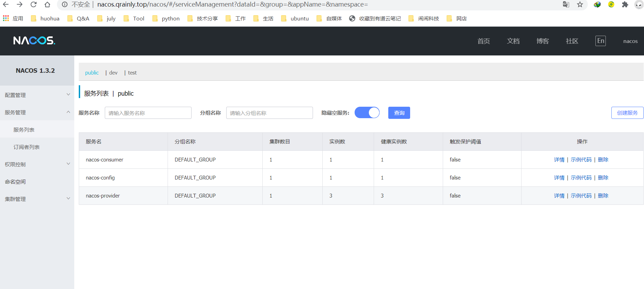Image resolution: width=644 pixels, height=289 pixels.
Task: Reload the page with the refresh icon
Action: [33, 5]
